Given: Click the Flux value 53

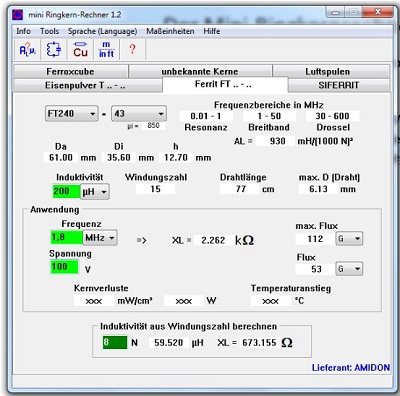Looking at the screenshot, I should pyautogui.click(x=315, y=269).
